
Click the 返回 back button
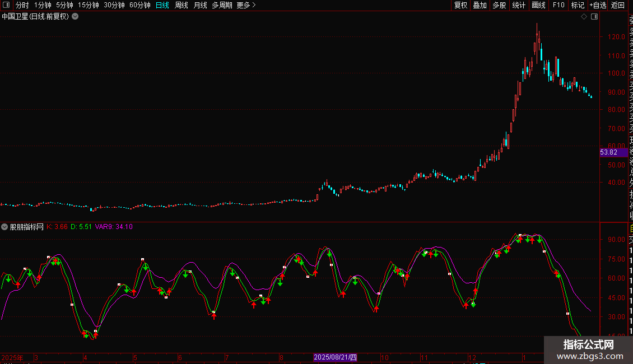pos(618,5)
